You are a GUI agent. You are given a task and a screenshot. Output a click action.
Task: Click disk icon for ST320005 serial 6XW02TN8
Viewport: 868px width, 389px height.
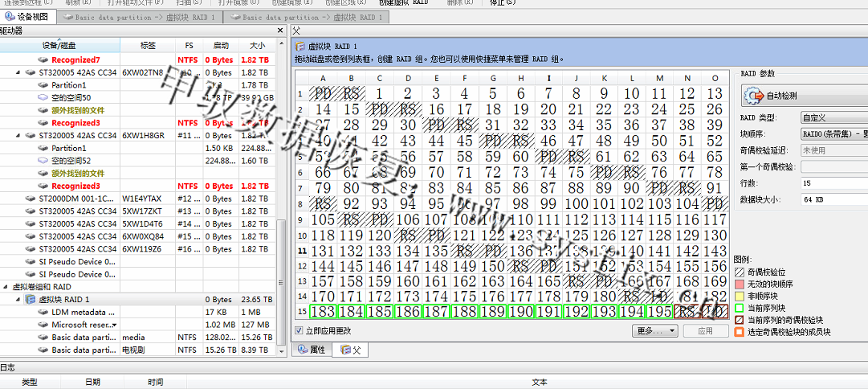point(30,72)
